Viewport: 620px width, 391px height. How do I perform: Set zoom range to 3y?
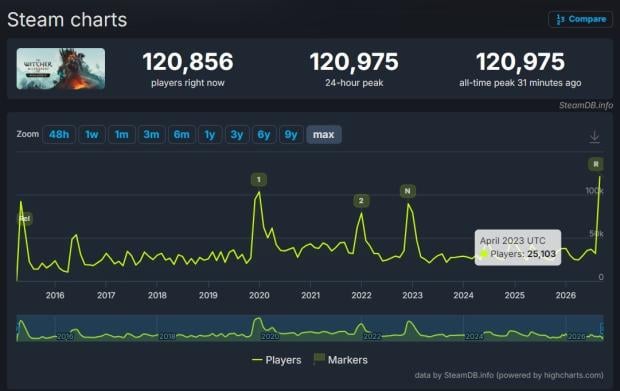[x=237, y=134]
